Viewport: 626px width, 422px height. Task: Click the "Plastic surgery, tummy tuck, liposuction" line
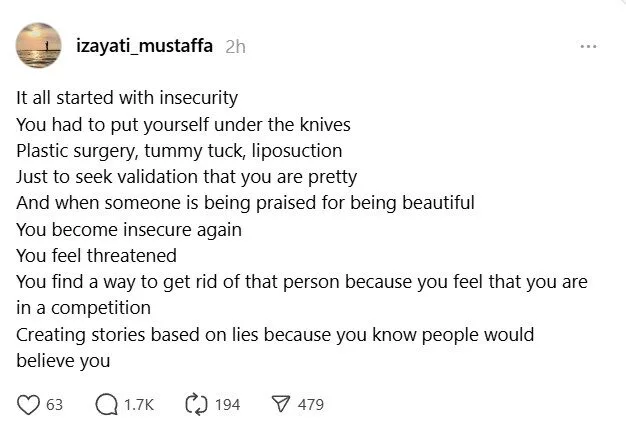[179, 151]
